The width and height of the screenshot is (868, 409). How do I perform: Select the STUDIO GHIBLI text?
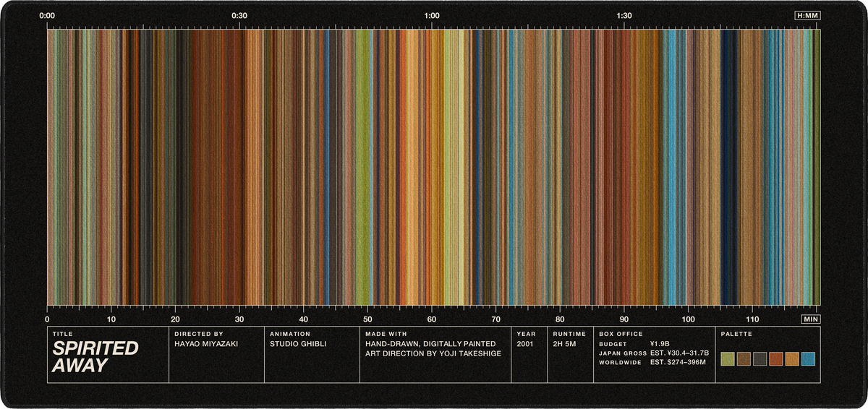pos(298,344)
